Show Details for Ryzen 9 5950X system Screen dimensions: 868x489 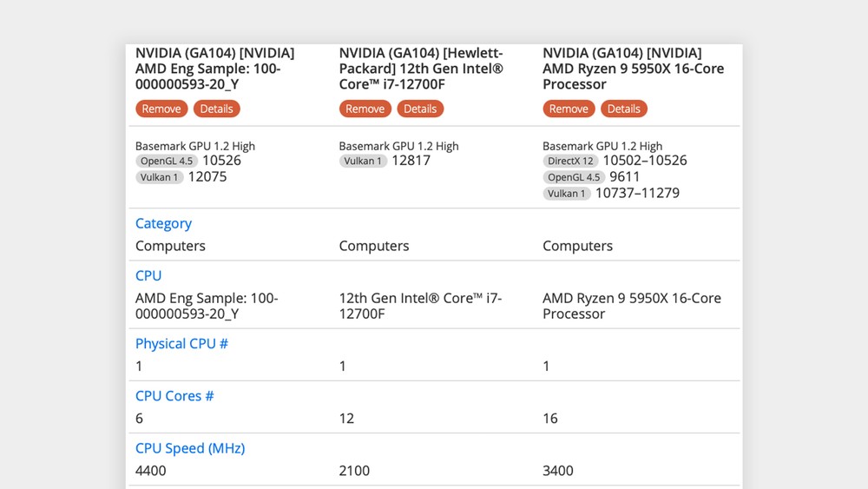click(x=623, y=109)
